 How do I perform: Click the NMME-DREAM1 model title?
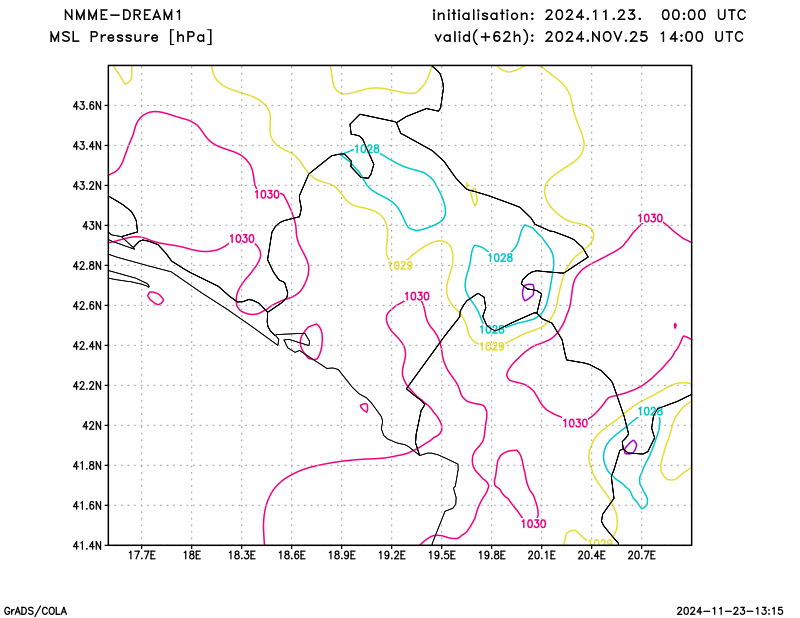click(122, 15)
